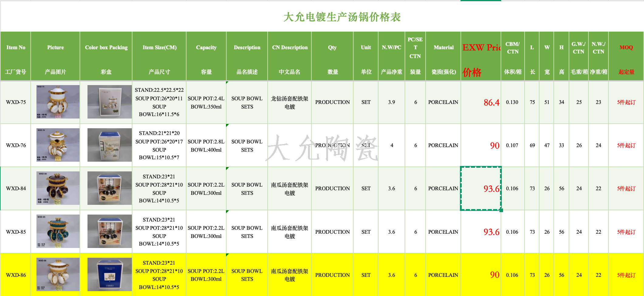Click the Item Size cell starting STAND:21*21*20
Image resolution: width=644 pixels, height=296 pixels.
[159, 145]
